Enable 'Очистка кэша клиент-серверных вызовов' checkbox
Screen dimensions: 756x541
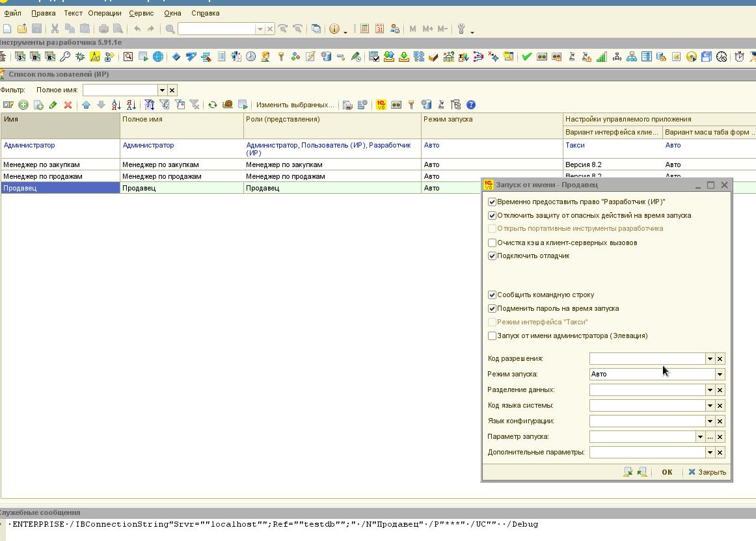point(492,243)
